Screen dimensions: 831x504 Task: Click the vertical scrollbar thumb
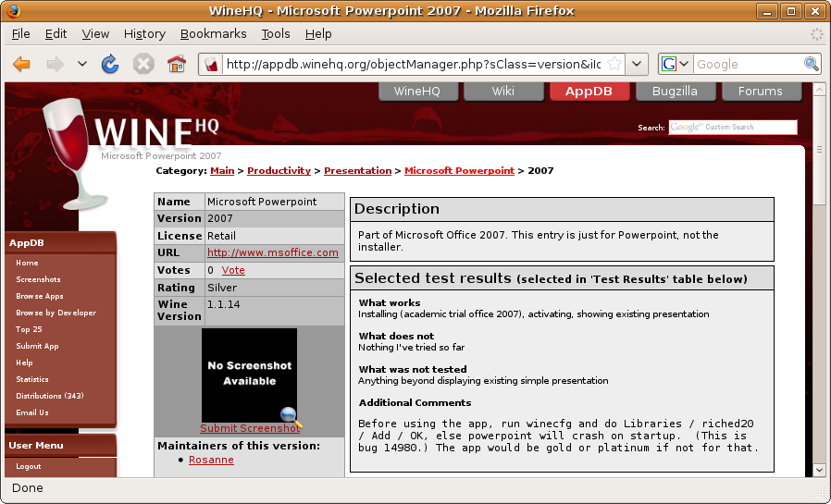(819, 150)
